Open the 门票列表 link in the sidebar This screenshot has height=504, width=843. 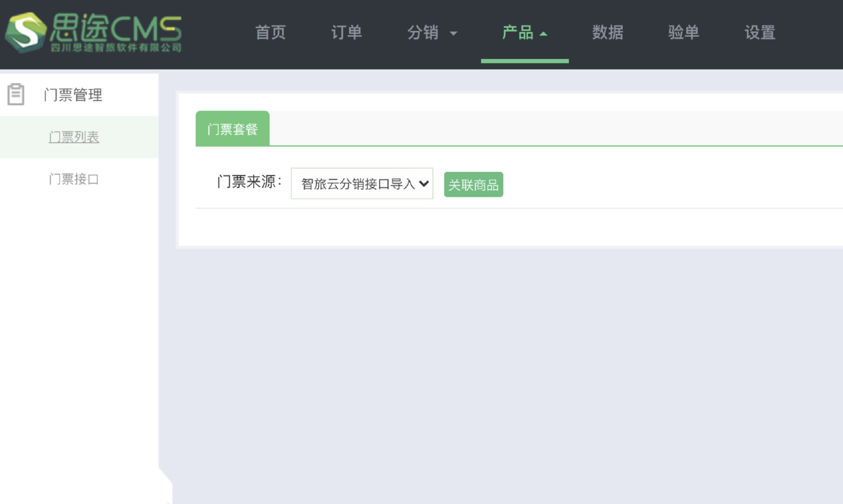coord(74,137)
